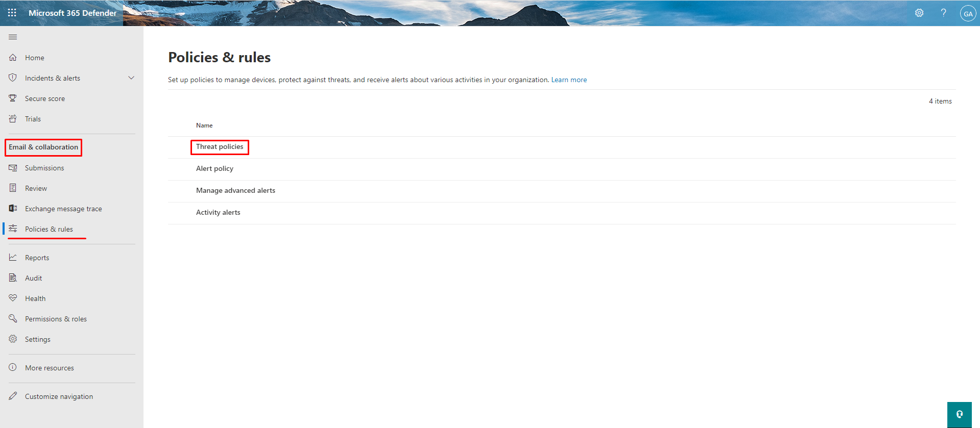980x428 pixels.
Task: Click the Secure score trophy icon
Action: (13, 98)
